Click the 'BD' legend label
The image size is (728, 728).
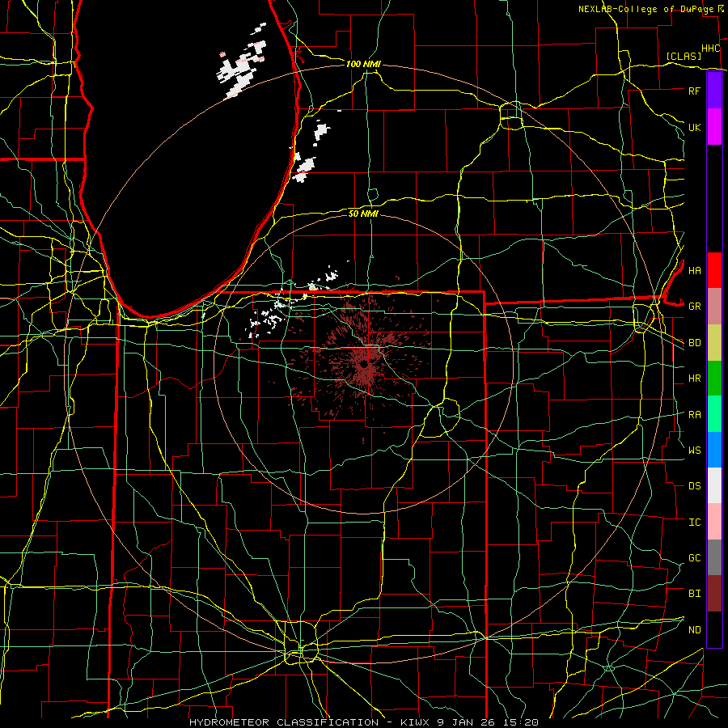point(694,343)
